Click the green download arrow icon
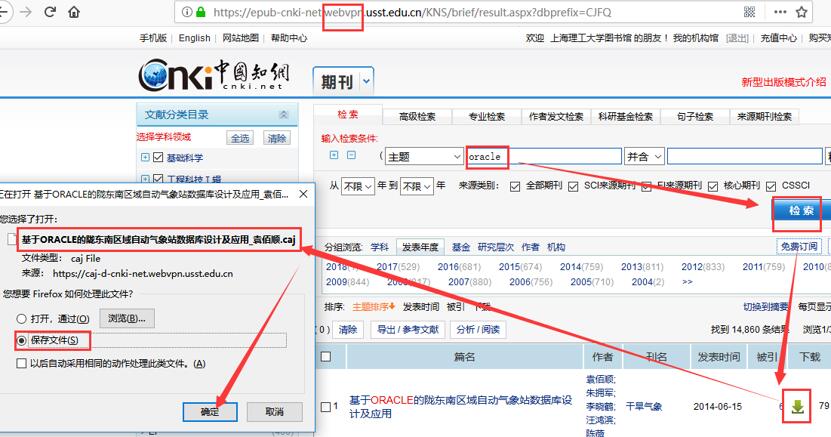Viewport: 831px width, 437px height. pos(797,407)
